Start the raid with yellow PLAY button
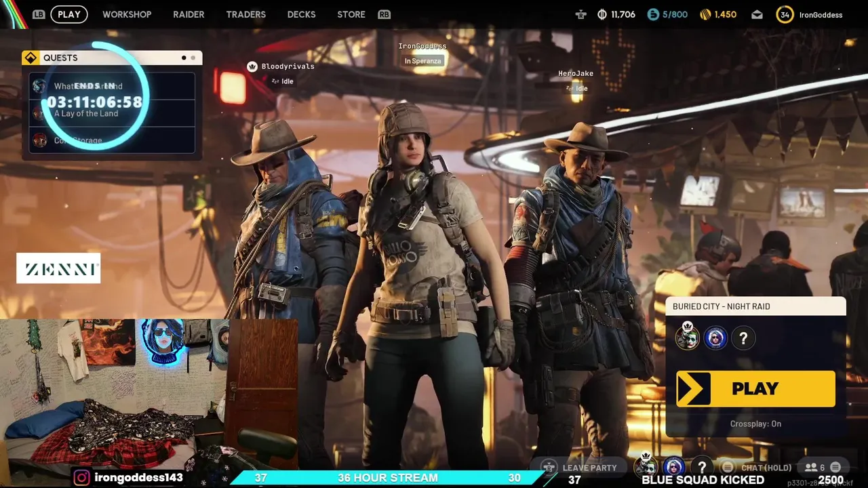The width and height of the screenshot is (868, 488). 755,388
